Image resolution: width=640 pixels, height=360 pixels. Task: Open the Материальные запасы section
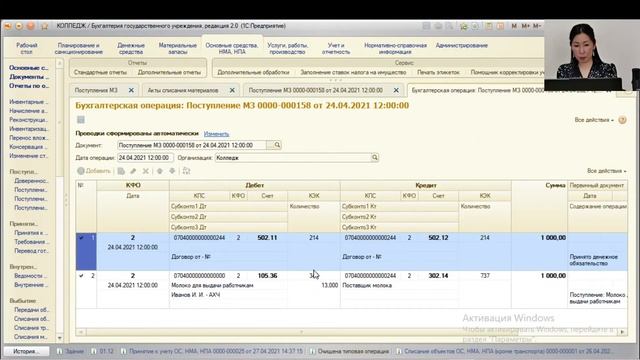coord(178,49)
